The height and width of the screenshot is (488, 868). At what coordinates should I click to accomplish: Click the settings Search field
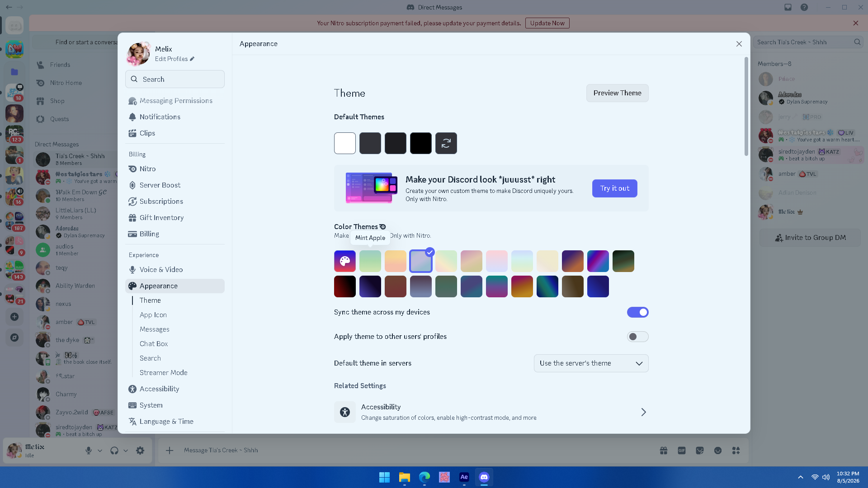pos(175,79)
